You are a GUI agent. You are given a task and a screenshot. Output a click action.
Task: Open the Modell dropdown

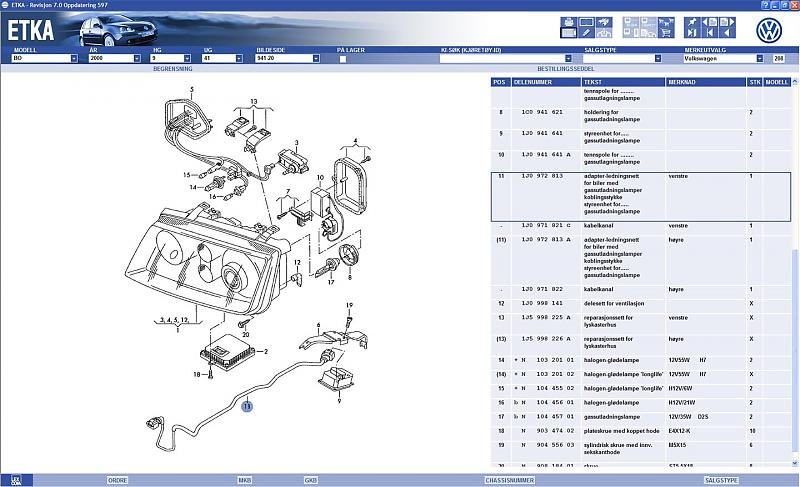[x=74, y=59]
